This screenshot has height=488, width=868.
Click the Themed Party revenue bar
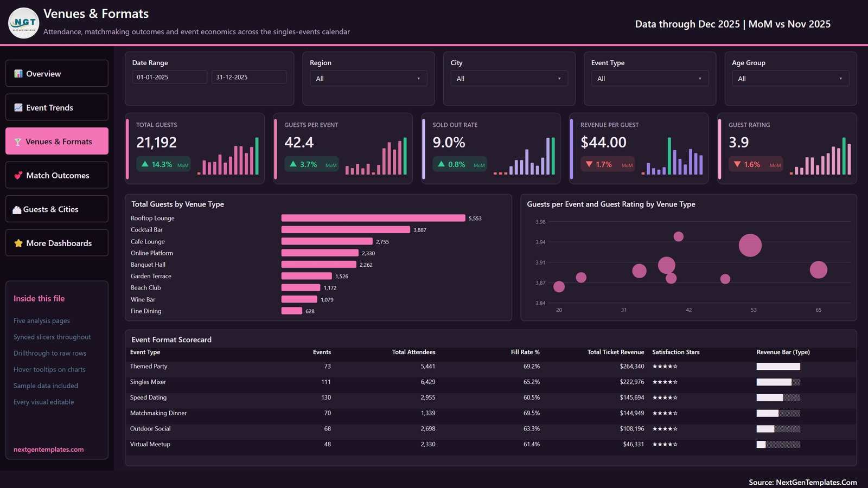pos(778,367)
